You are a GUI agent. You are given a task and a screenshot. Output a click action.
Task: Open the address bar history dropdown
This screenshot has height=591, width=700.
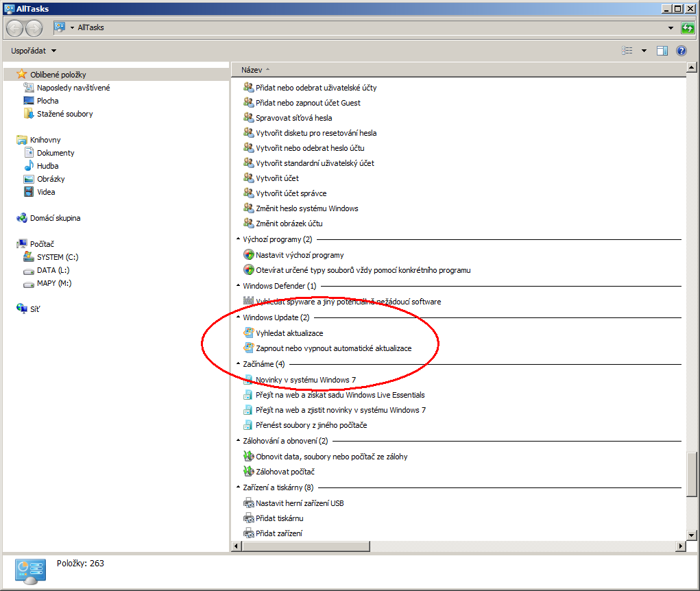[671, 27]
